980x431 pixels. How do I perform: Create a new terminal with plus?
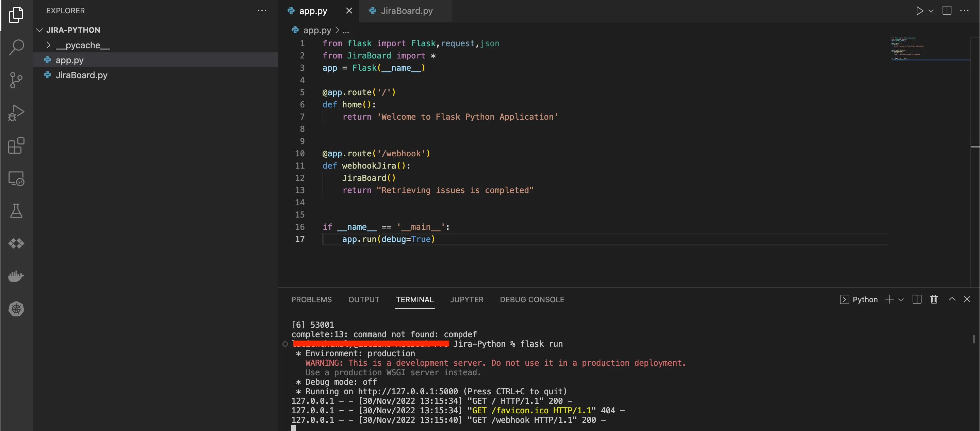tap(889, 299)
